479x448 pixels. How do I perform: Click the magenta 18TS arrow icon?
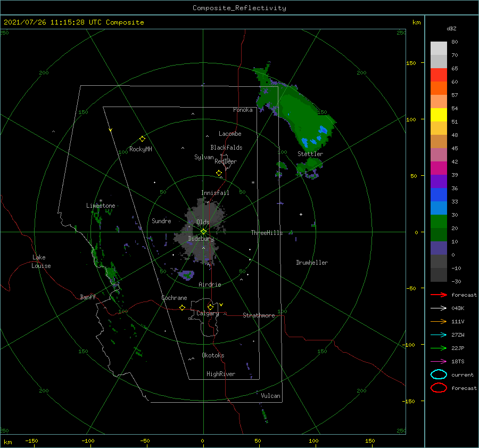point(439,362)
